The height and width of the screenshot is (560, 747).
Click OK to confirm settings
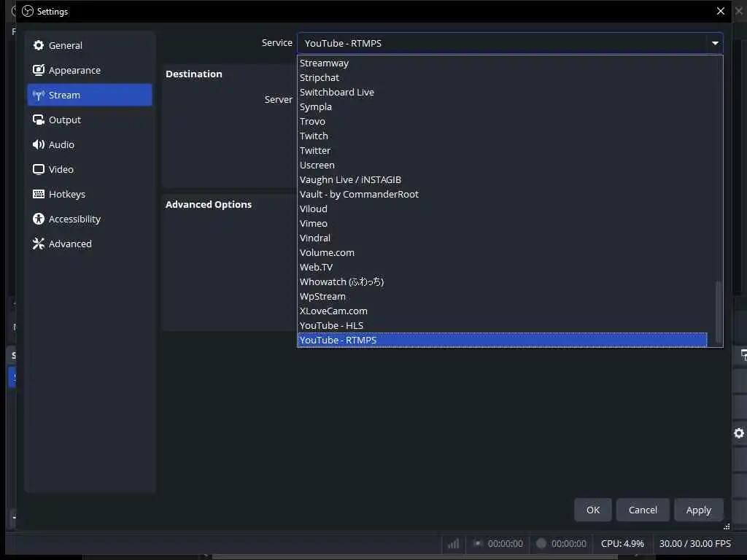pos(592,510)
